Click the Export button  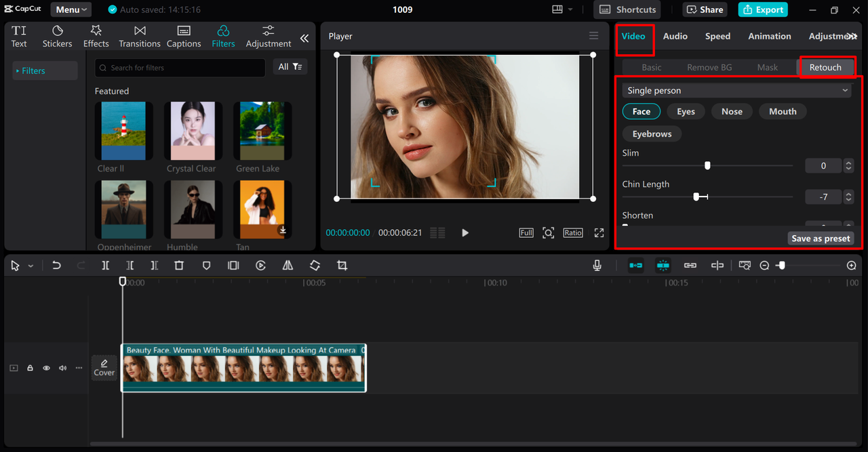point(763,9)
